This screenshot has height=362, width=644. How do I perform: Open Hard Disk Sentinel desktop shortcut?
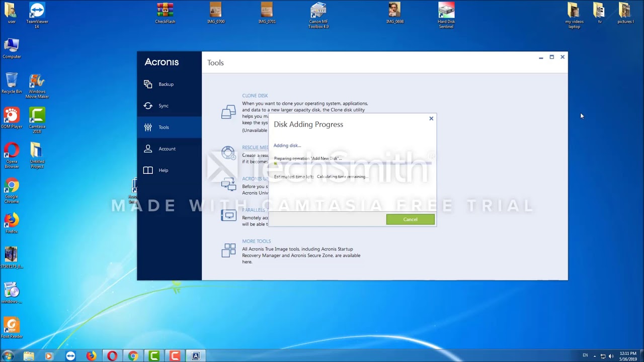tap(446, 16)
